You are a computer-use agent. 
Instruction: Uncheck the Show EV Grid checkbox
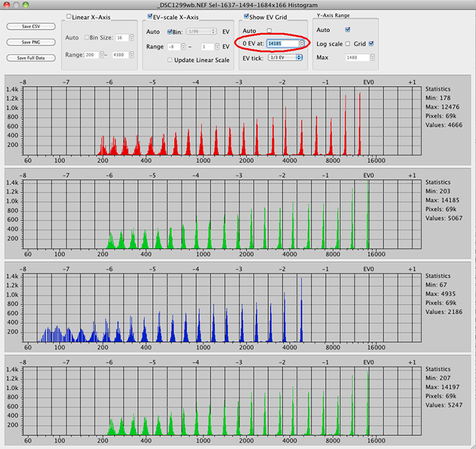pyautogui.click(x=246, y=16)
